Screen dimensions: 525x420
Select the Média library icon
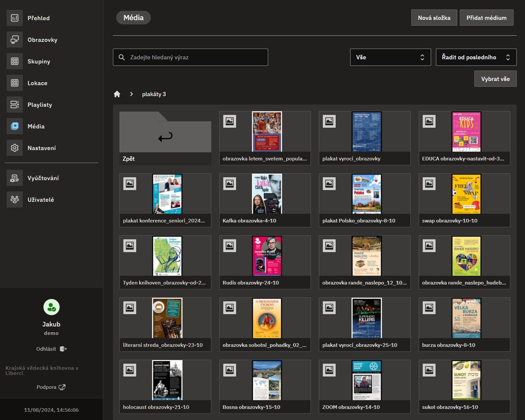pyautogui.click(x=15, y=126)
